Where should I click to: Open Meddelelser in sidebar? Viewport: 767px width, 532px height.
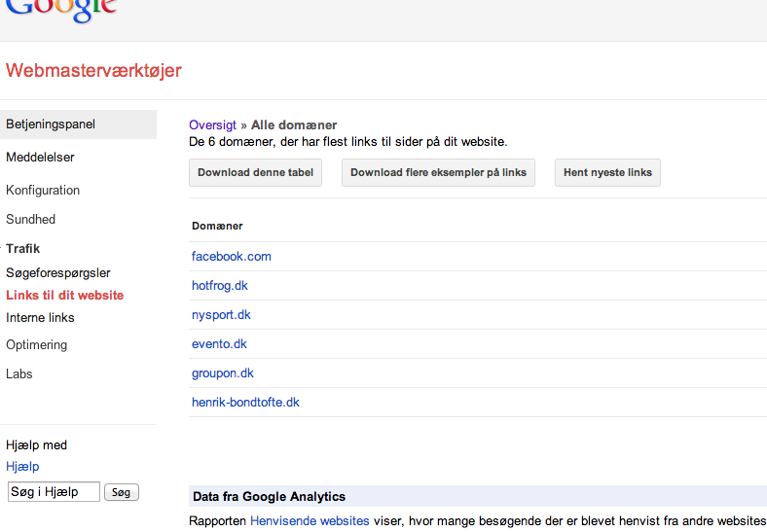tap(40, 157)
